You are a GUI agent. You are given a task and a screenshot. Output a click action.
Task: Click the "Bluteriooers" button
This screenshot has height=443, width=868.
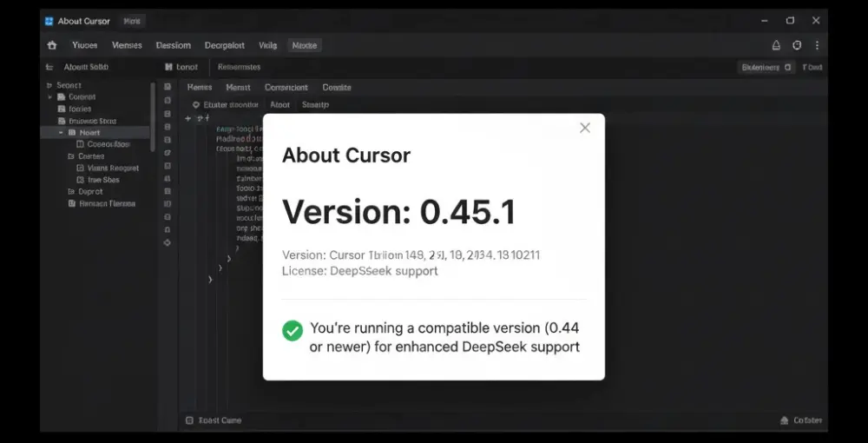(766, 67)
